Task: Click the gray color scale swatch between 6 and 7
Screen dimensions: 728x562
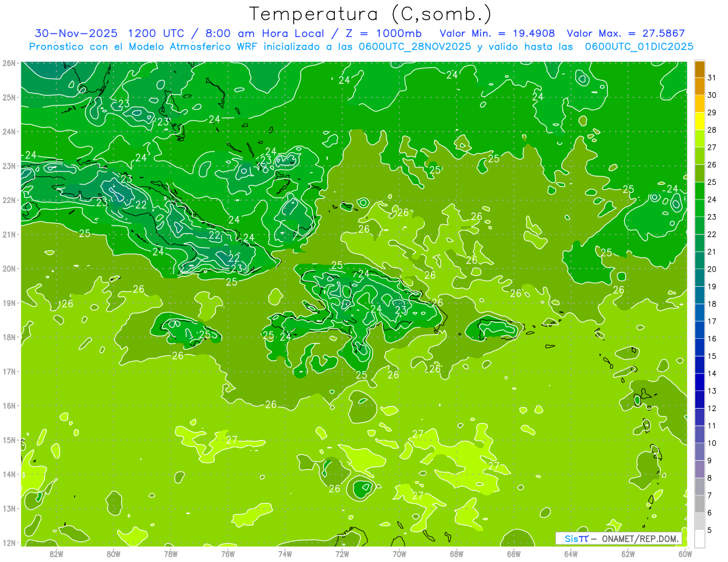Action: 699,504
